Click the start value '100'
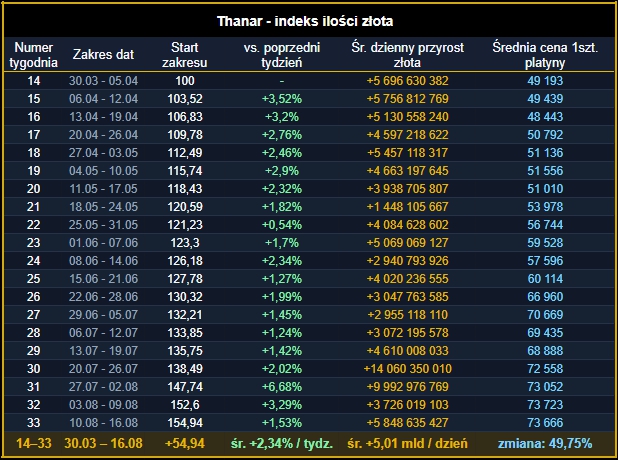 click(x=185, y=81)
